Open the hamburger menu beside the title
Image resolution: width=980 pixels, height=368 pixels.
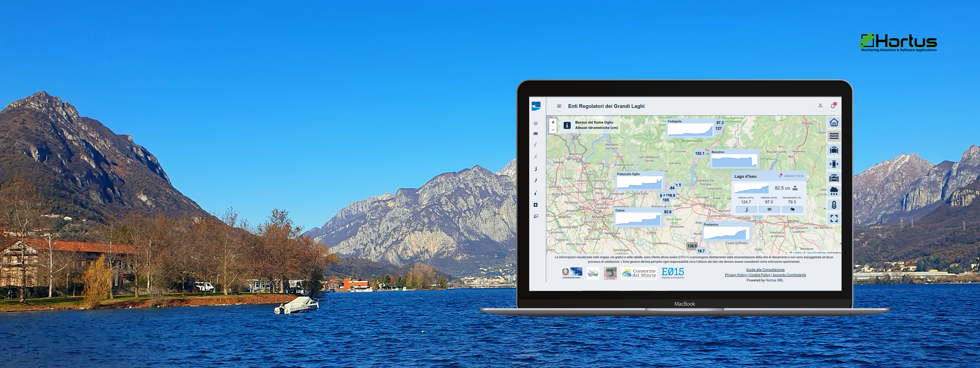click(x=559, y=106)
